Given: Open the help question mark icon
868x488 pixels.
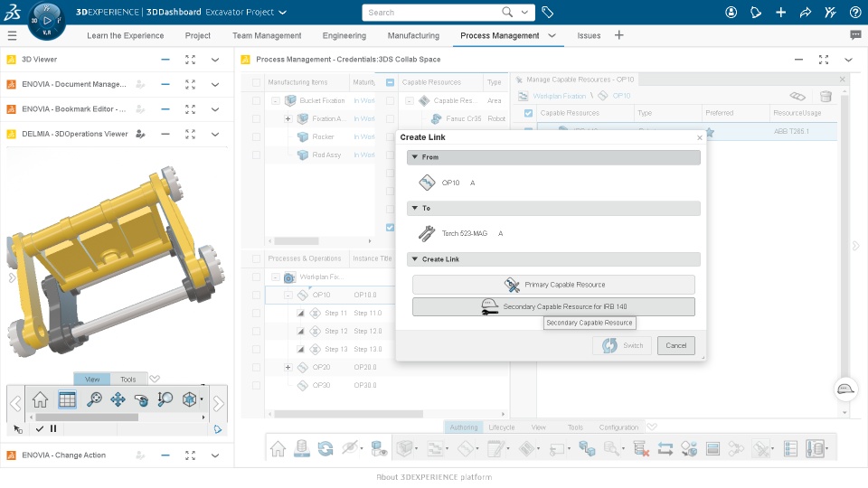Looking at the screenshot, I should (x=855, y=12).
